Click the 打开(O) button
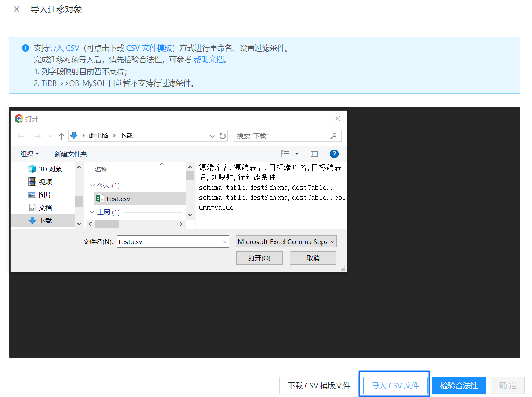 point(260,258)
